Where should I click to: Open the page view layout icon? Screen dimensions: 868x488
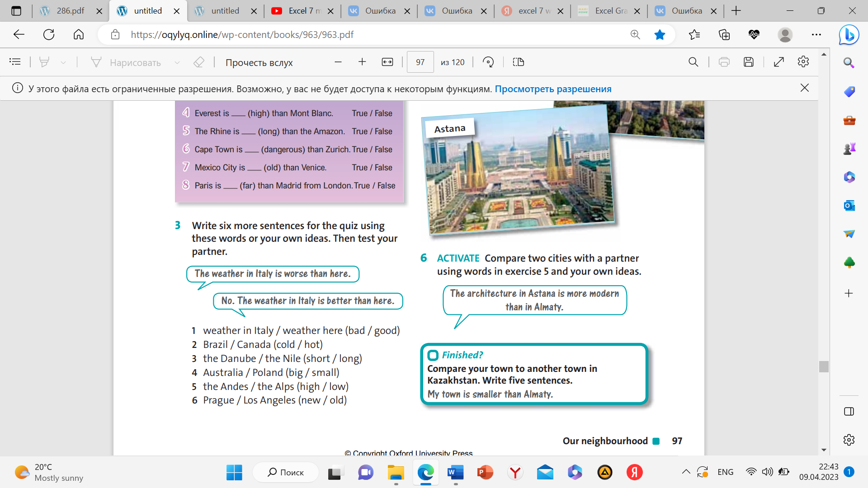click(x=519, y=62)
